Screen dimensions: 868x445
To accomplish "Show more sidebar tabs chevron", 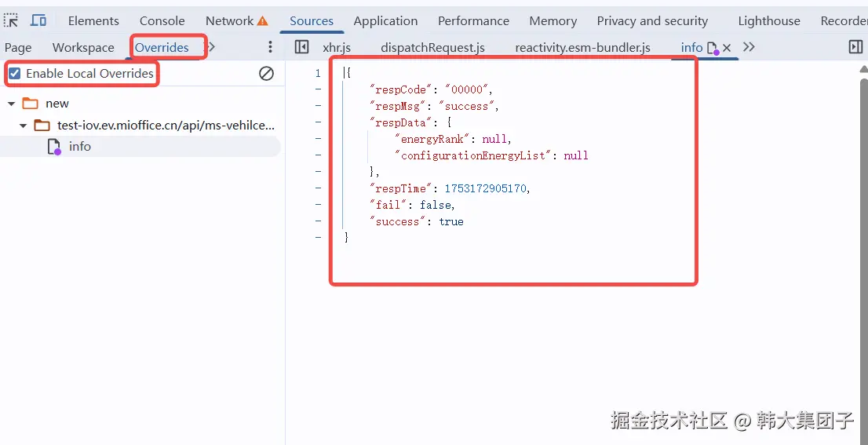I will [x=211, y=47].
